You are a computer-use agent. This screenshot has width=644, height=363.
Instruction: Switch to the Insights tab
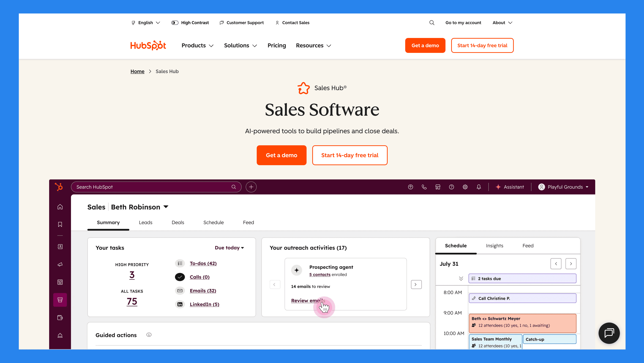coord(494,246)
